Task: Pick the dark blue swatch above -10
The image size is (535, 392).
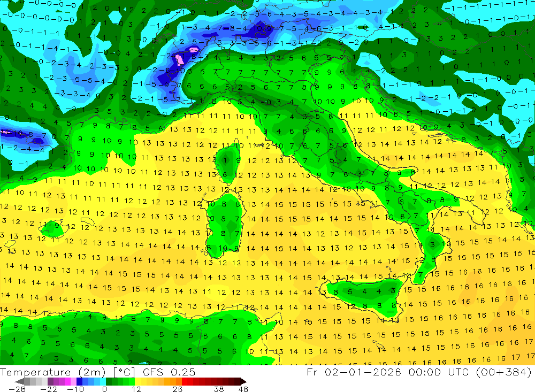Action: coord(79,381)
